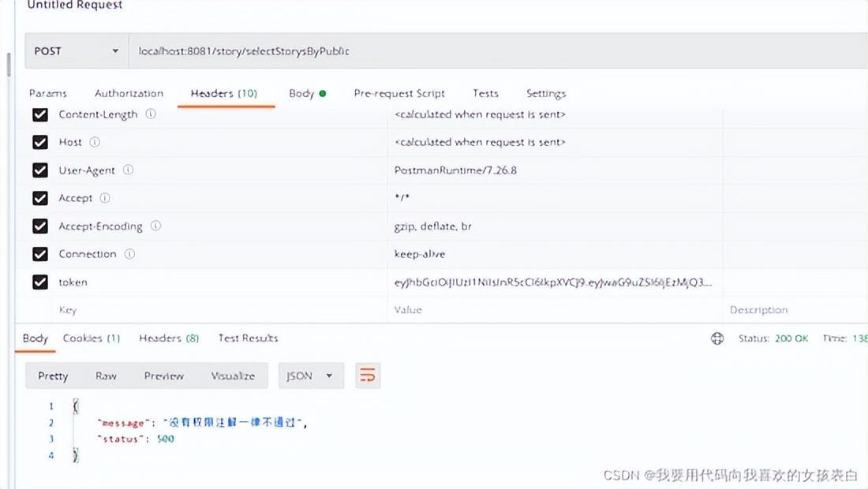Screen dimensions: 868x489
Task: Click the empty Value input field
Action: pyautogui.click(x=556, y=310)
